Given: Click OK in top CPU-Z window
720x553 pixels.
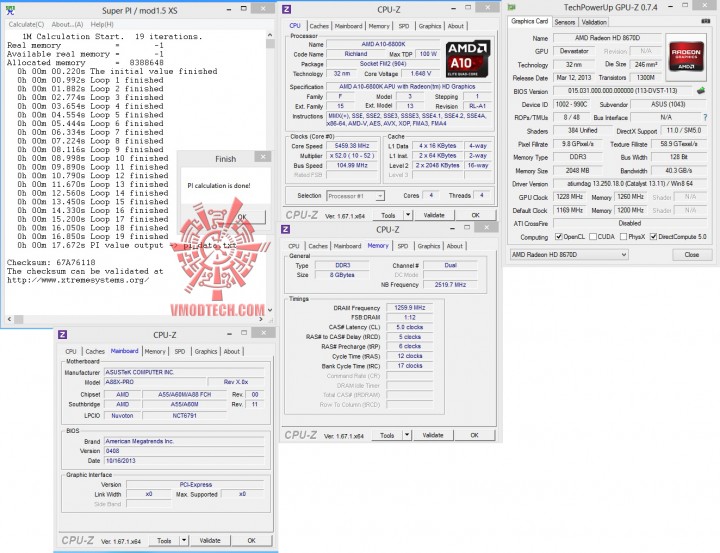Looking at the screenshot, I should (476, 215).
